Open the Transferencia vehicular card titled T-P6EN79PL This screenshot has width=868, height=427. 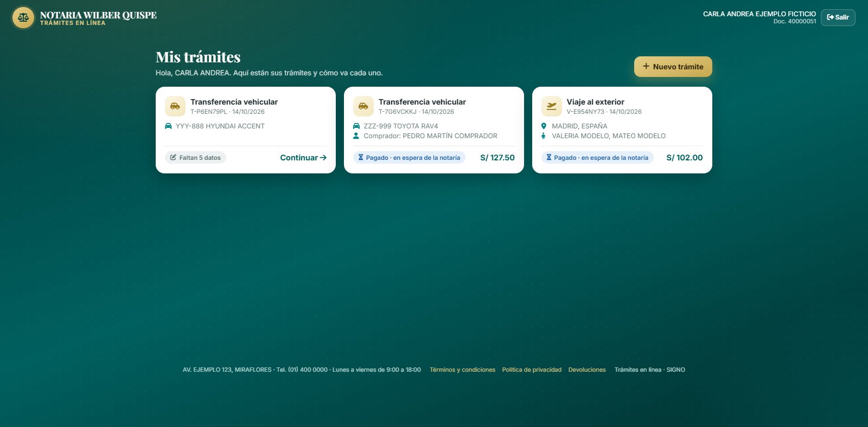tap(234, 102)
